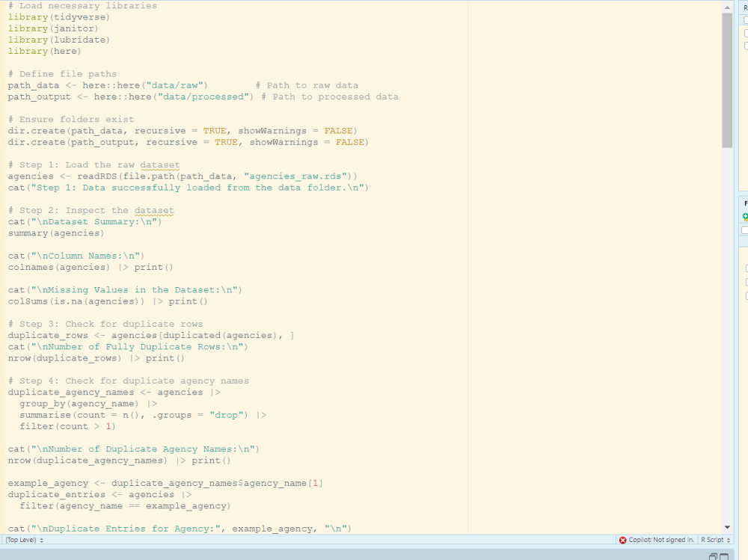
Task: Click the duplicate_agency_names assignment line
Action: pyautogui.click(x=114, y=392)
